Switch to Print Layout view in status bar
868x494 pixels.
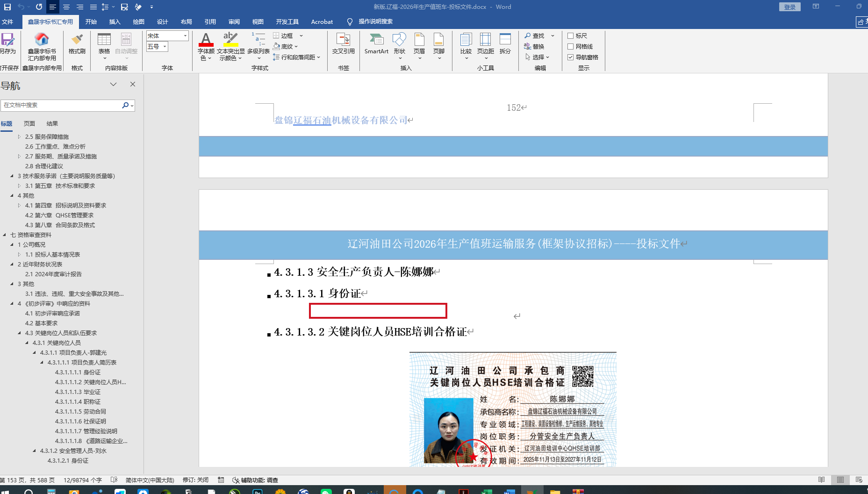tap(840, 480)
